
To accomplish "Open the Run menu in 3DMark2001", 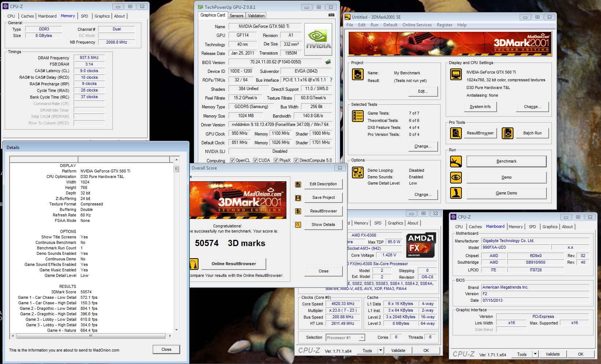I will [374, 25].
